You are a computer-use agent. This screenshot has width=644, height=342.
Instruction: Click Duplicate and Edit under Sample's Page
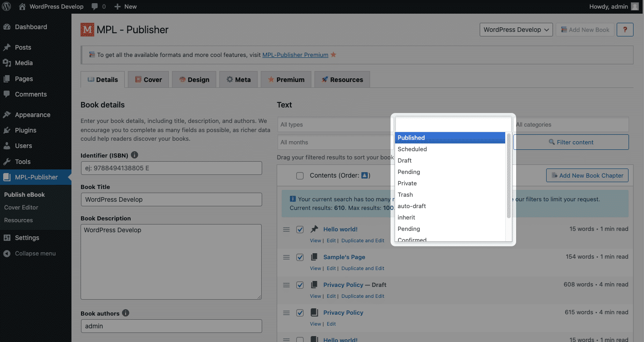(x=363, y=268)
